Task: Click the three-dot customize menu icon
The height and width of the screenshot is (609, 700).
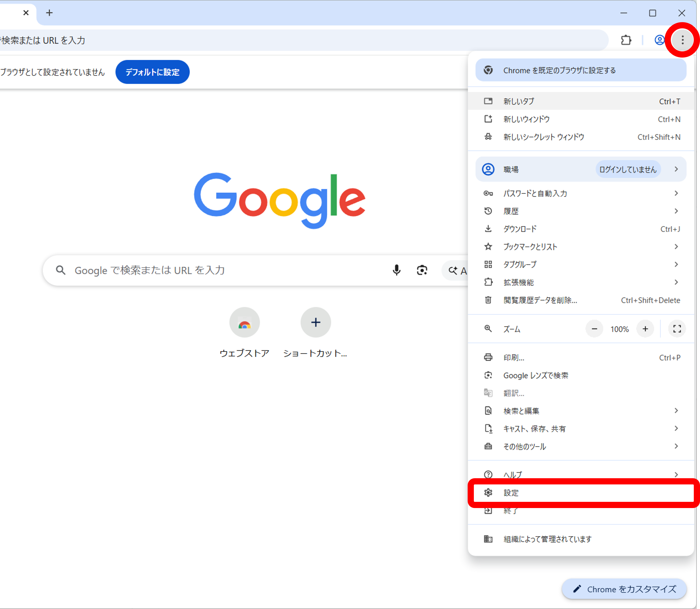Action: (x=682, y=40)
